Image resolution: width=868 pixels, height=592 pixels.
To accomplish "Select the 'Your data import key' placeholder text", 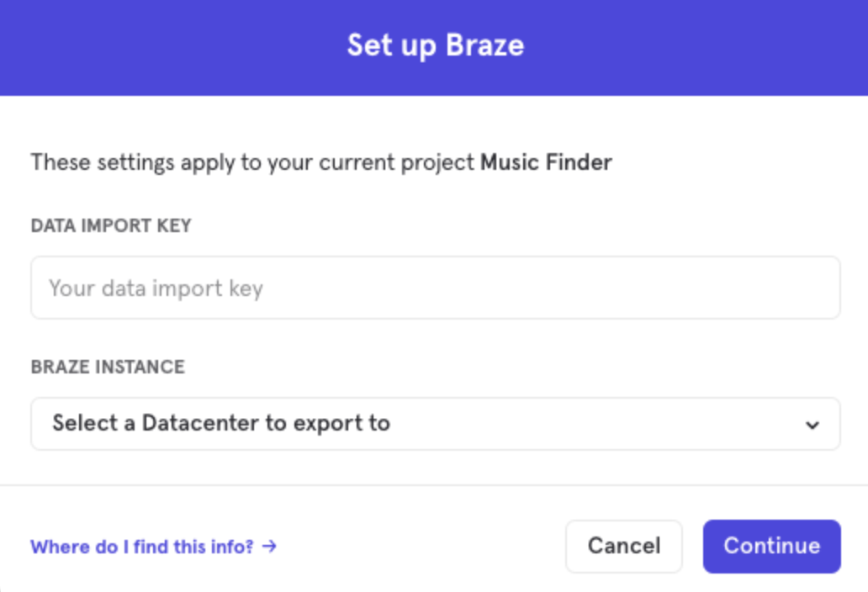I will pyautogui.click(x=156, y=288).
